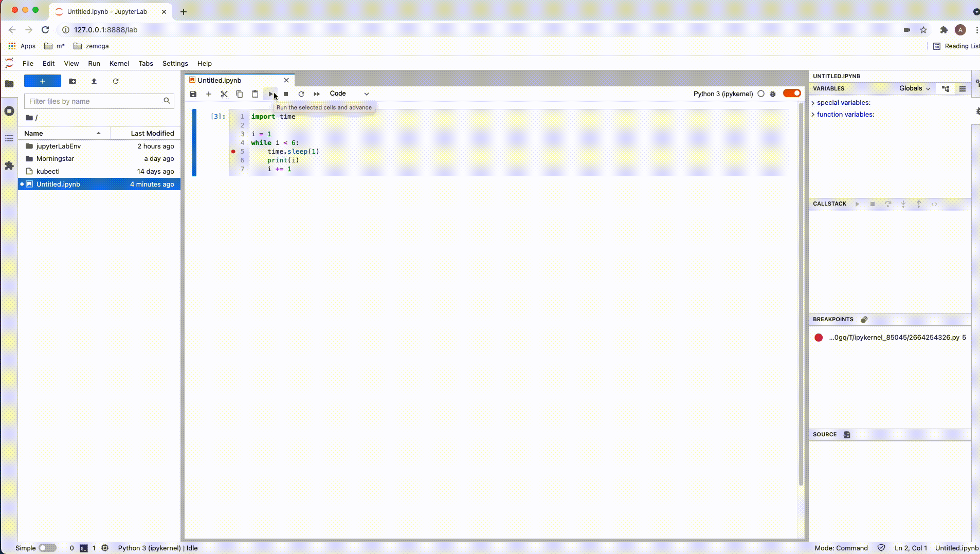
Task: Open the extension manager puzzle icon
Action: [x=9, y=165]
